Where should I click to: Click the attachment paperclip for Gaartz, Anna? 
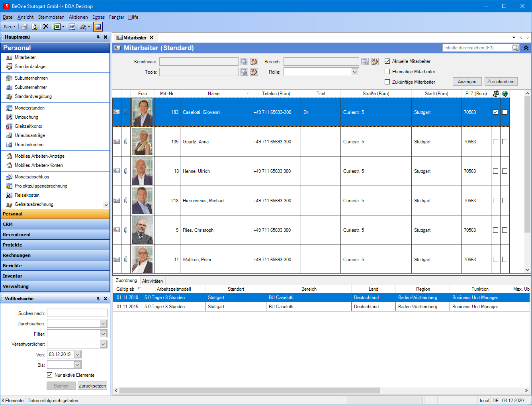(125, 142)
